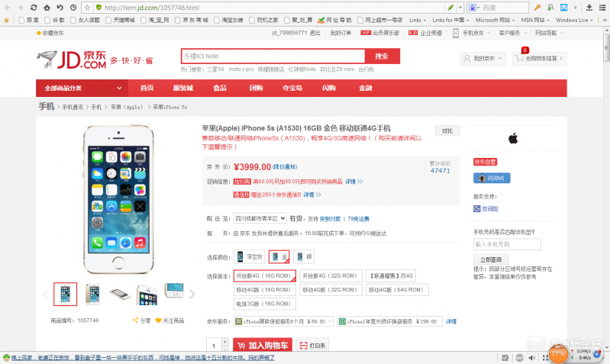Expand 全部商品分类 category menu

(82, 88)
